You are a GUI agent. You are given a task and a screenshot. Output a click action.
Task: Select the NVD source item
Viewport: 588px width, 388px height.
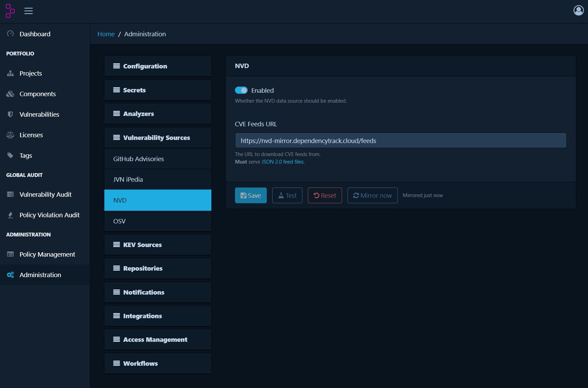click(158, 200)
